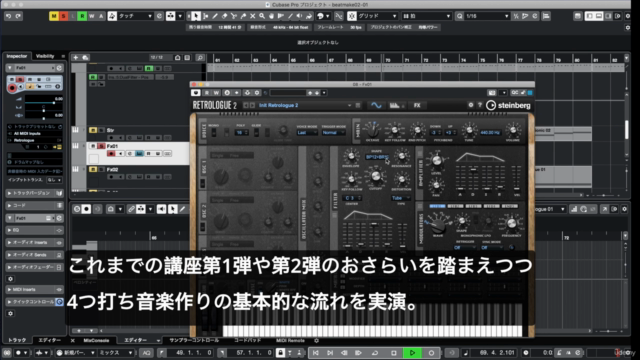
Task: Select the Str track name
Action: (110, 130)
